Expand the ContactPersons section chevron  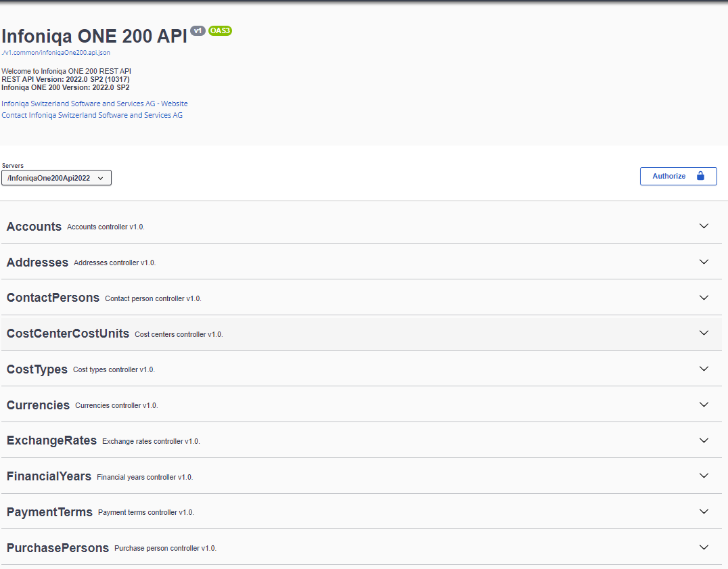click(704, 298)
